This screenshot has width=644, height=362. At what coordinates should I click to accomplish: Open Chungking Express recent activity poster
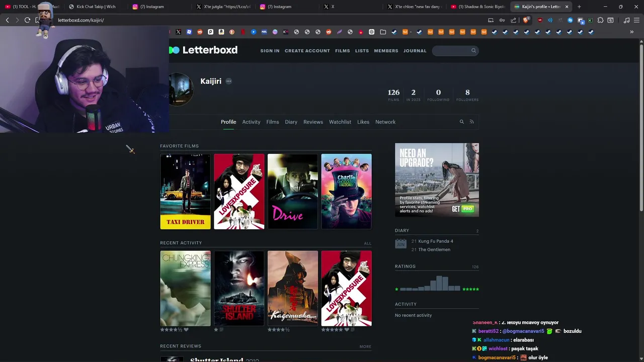[185, 289]
